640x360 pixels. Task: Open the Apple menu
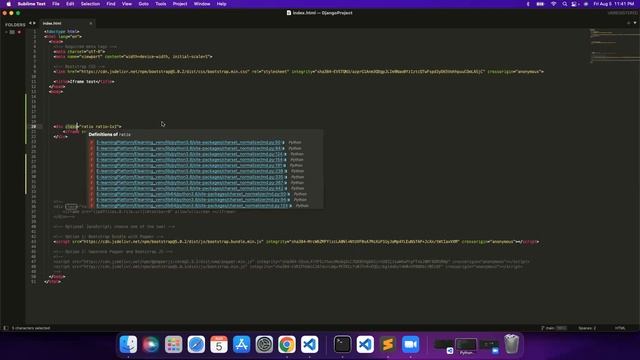(9, 4)
